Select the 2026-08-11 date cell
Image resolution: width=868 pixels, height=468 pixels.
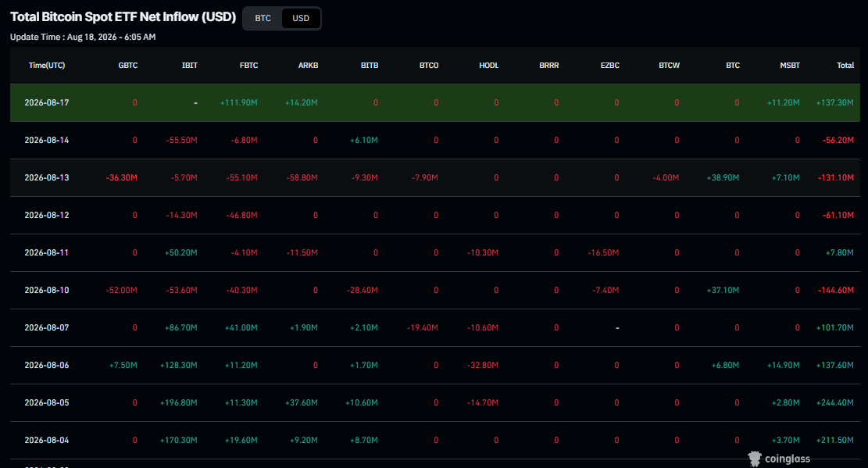[x=47, y=252]
